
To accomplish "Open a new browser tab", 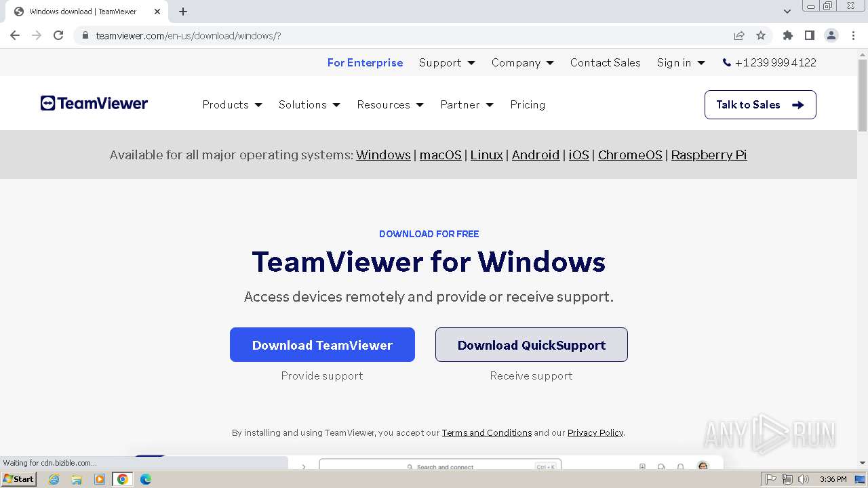I will click(183, 12).
